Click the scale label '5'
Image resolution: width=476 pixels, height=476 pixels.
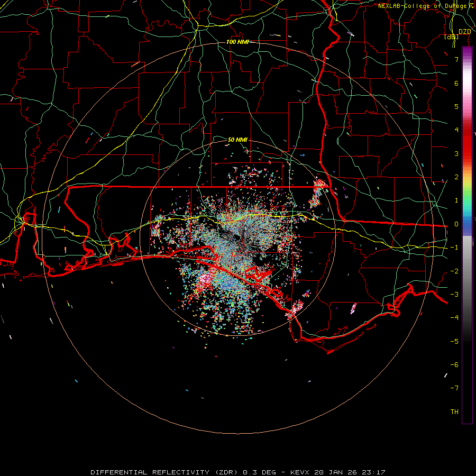pos(456,106)
